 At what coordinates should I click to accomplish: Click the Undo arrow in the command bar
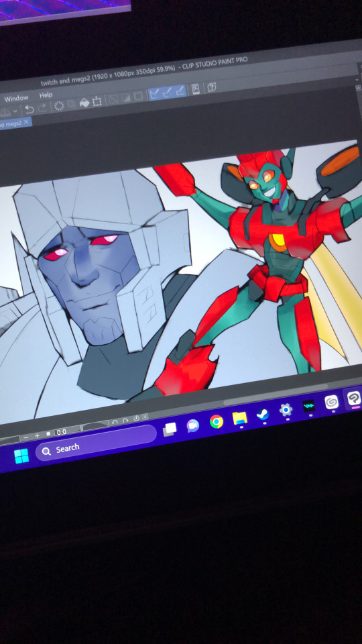coord(29,109)
